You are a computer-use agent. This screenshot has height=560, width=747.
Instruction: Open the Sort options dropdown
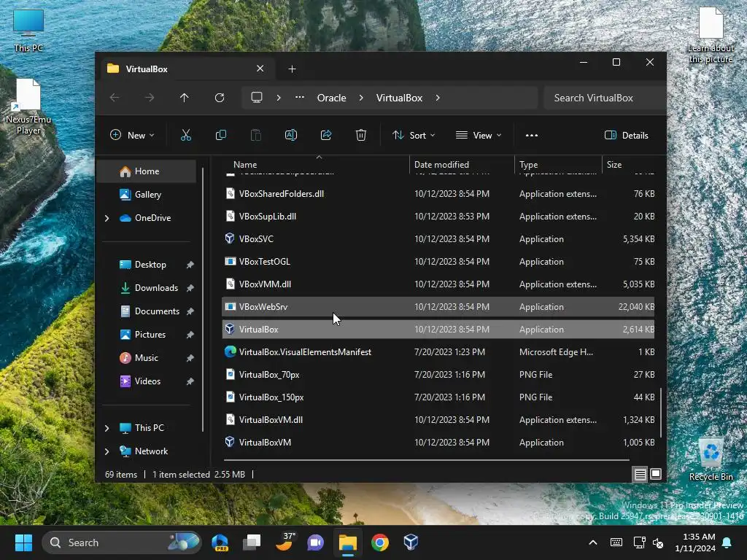414,135
